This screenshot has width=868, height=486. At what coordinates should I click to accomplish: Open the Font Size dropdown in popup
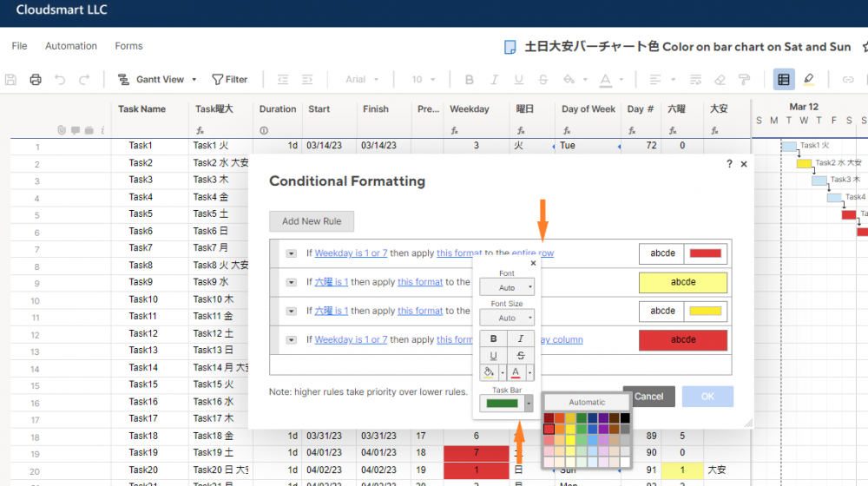pyautogui.click(x=507, y=318)
